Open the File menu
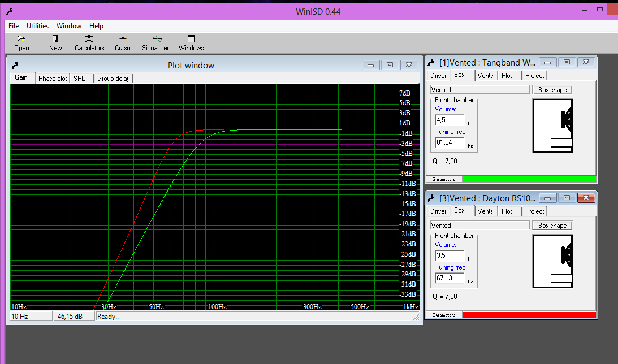 14,26
